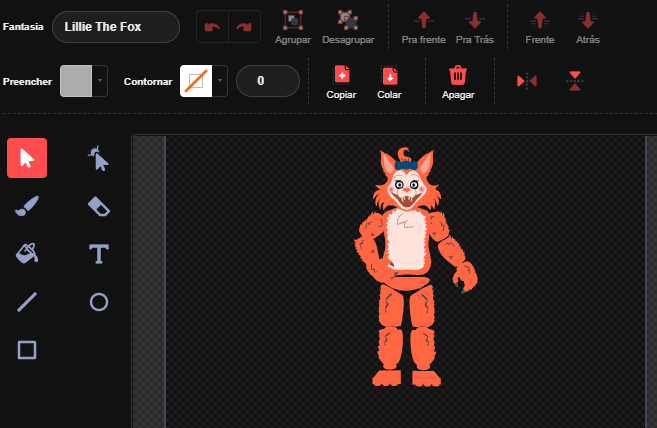657x428 pixels.
Task: Click the outline width field showing 0
Action: tap(268, 81)
